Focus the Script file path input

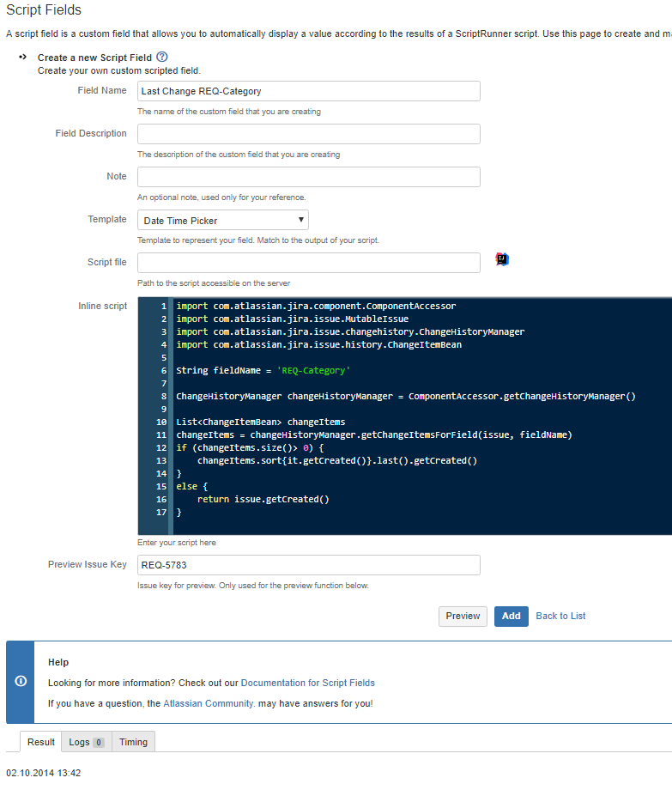(x=309, y=263)
